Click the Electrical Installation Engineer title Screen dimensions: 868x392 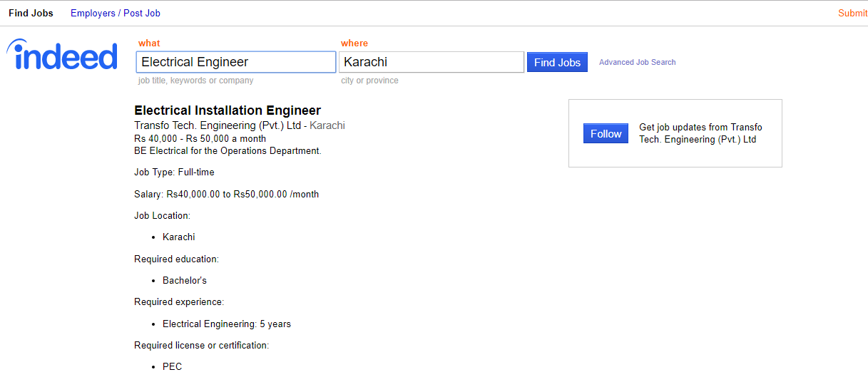pyautogui.click(x=228, y=110)
